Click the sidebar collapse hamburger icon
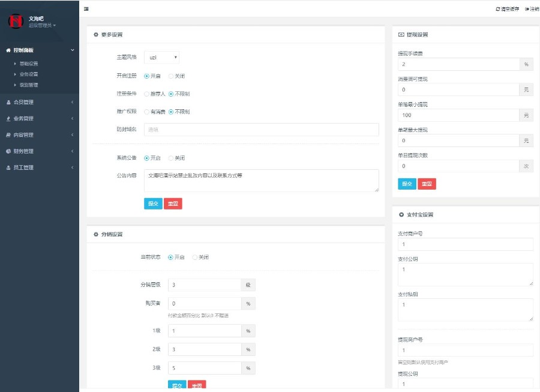Viewport: 540px width, 392px height. tap(86, 9)
